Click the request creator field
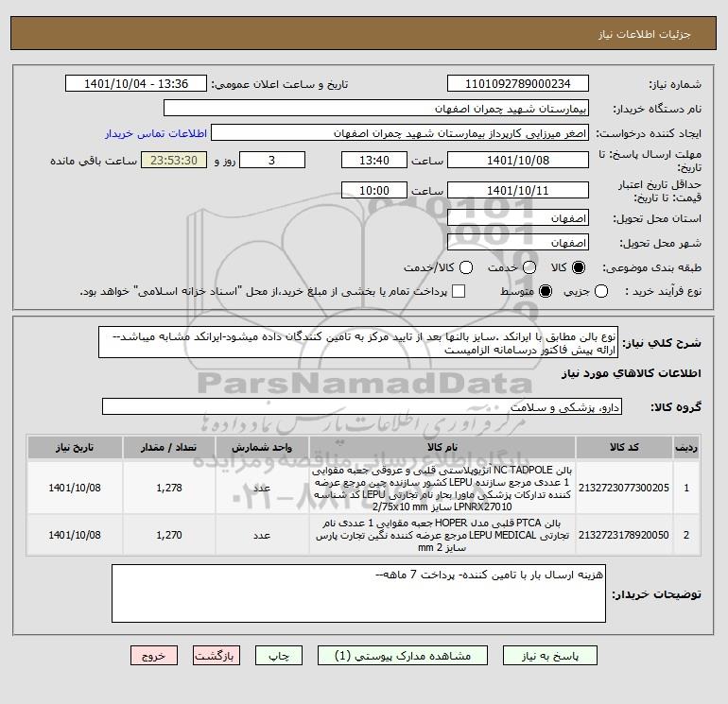Viewport: 728px width, 704px height. pos(400,132)
